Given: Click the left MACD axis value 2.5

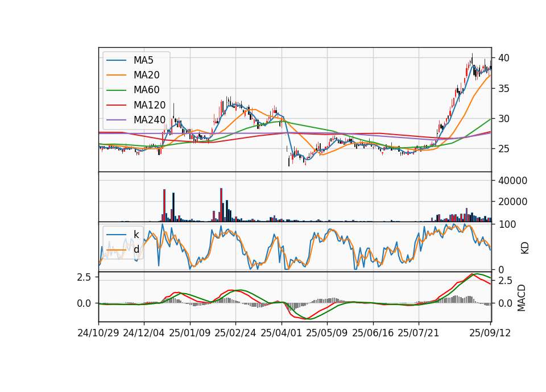Looking at the screenshot, I should [84, 278].
